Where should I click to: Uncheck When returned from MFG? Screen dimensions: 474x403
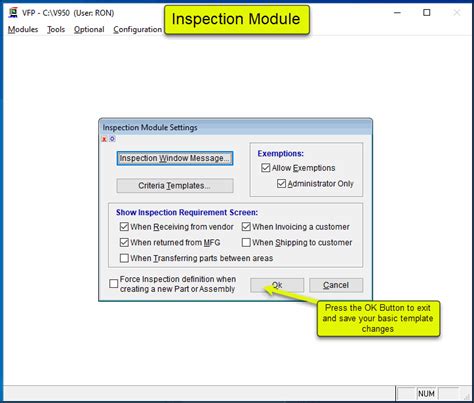pos(124,242)
